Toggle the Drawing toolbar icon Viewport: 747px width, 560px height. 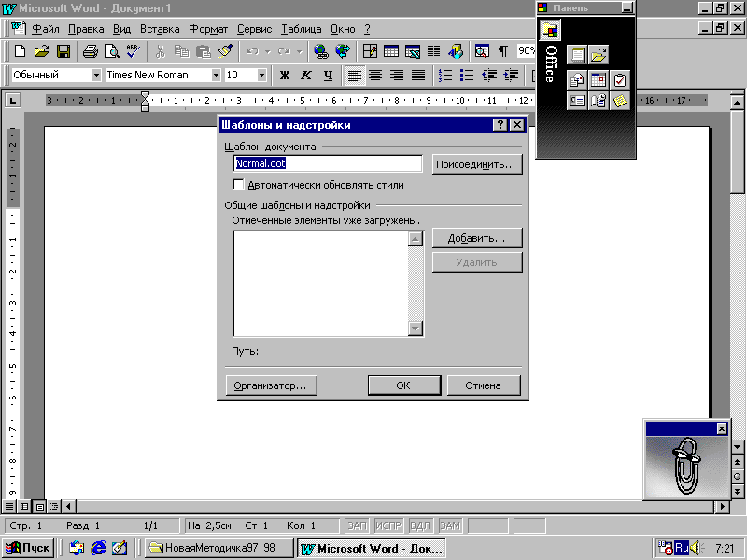coord(455,51)
